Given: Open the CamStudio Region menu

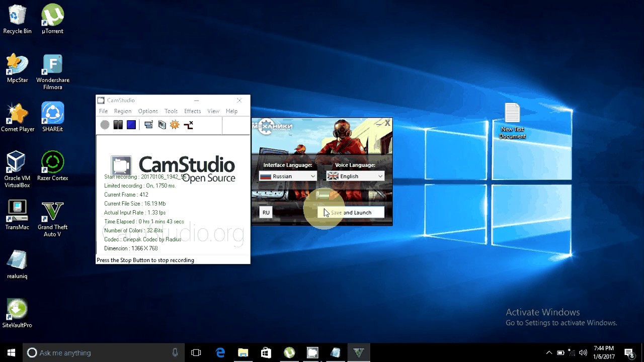Looking at the screenshot, I should click(122, 111).
